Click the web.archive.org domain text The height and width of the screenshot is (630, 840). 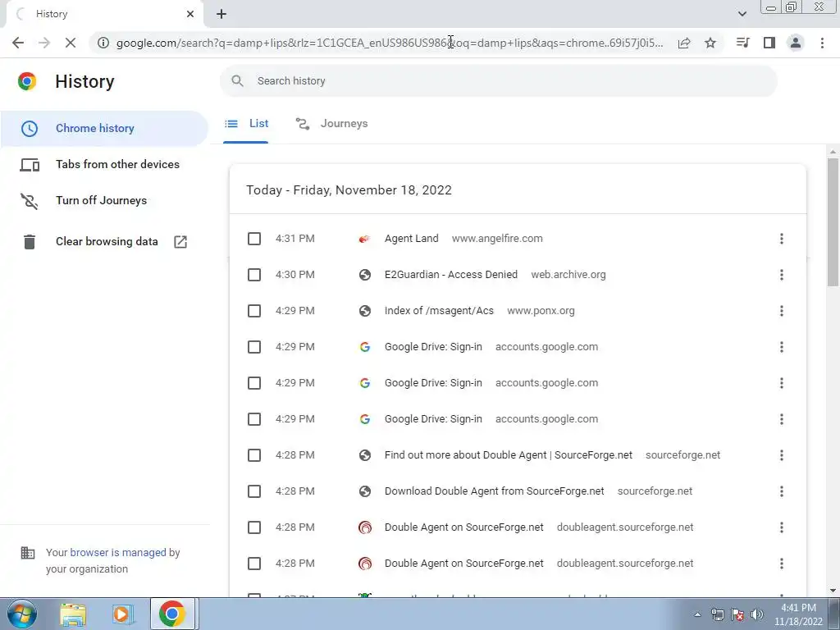click(568, 275)
